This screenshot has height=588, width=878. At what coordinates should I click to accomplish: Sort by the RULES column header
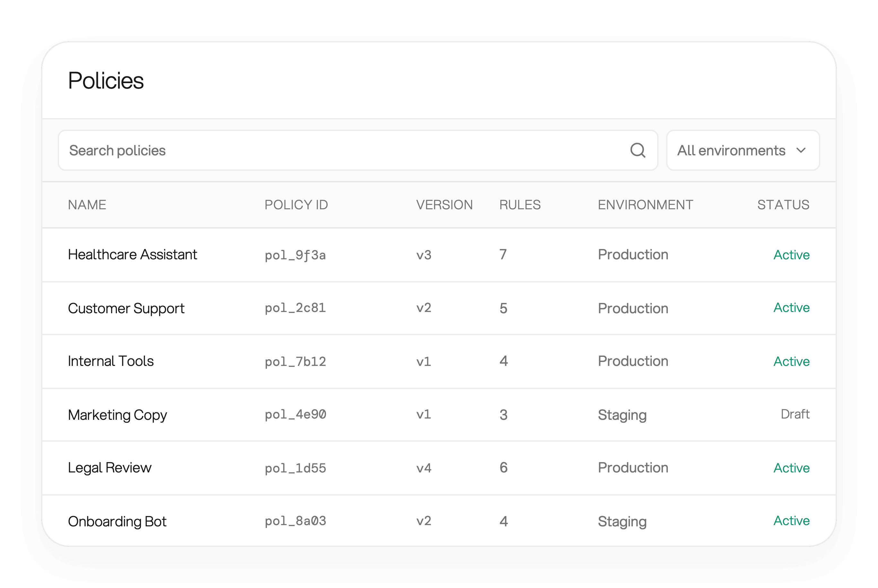click(520, 205)
